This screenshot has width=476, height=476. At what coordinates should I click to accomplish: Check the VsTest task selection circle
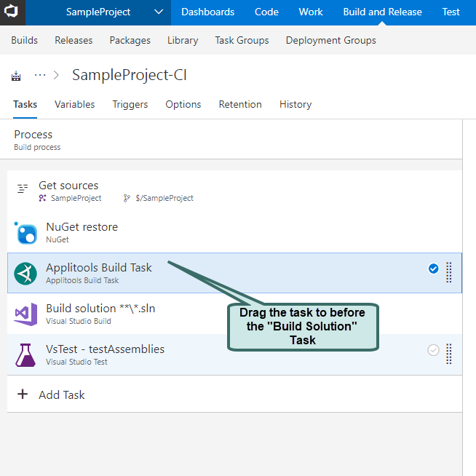[x=433, y=350]
